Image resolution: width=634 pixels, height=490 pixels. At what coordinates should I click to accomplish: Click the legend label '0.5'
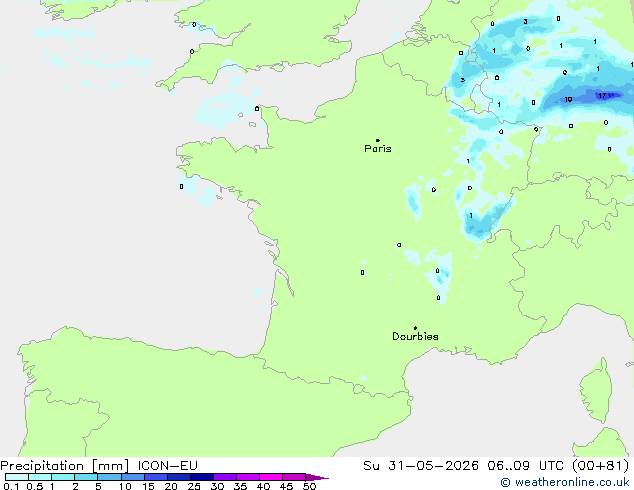(35, 486)
